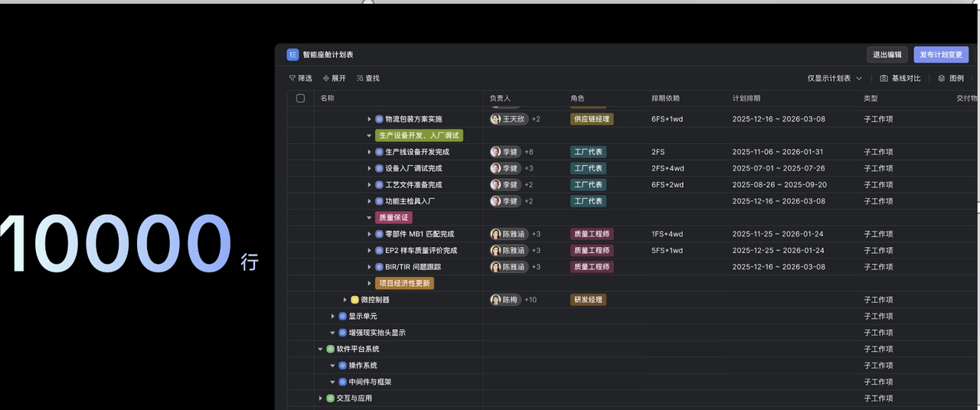Click the 研发经理 role tag
This screenshot has height=410, width=980.
pyautogui.click(x=588, y=300)
